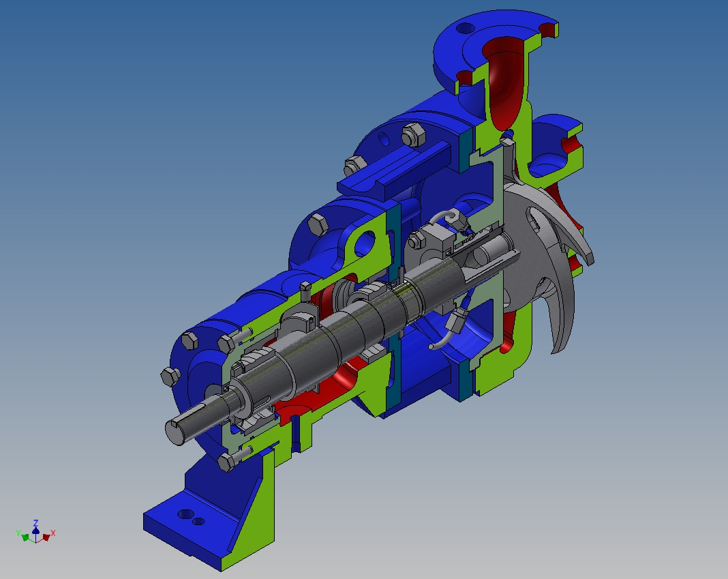Select the blue rectangular bracket atop the casing

pos(395,171)
